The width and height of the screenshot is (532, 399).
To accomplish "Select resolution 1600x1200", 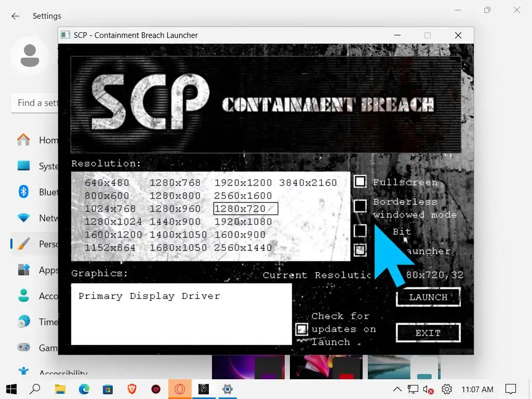I will pos(113,235).
